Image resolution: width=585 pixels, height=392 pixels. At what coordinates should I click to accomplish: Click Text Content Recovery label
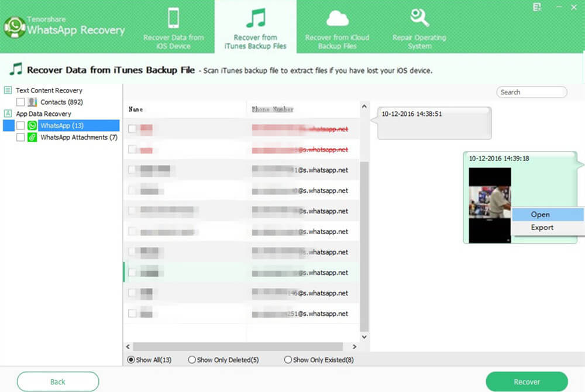tap(49, 90)
